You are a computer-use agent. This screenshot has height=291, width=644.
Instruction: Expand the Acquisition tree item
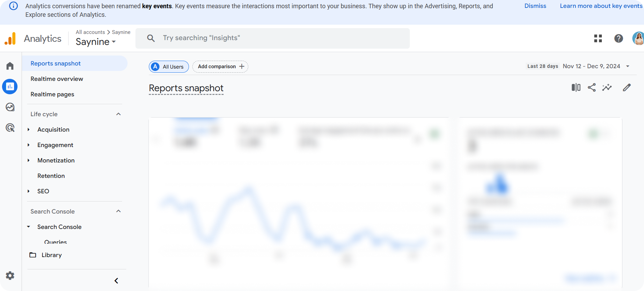[x=28, y=130]
